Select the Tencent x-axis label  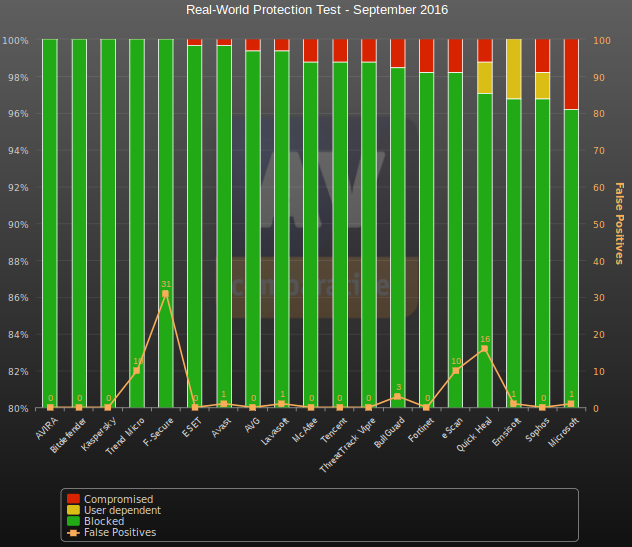(x=334, y=430)
